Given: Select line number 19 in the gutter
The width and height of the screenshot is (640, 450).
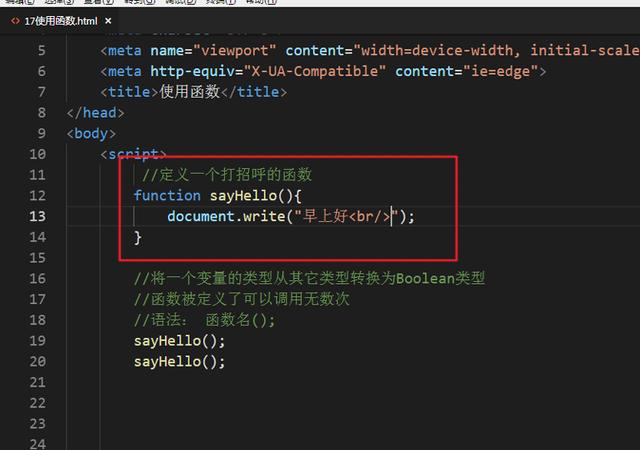Looking at the screenshot, I should point(38,341).
